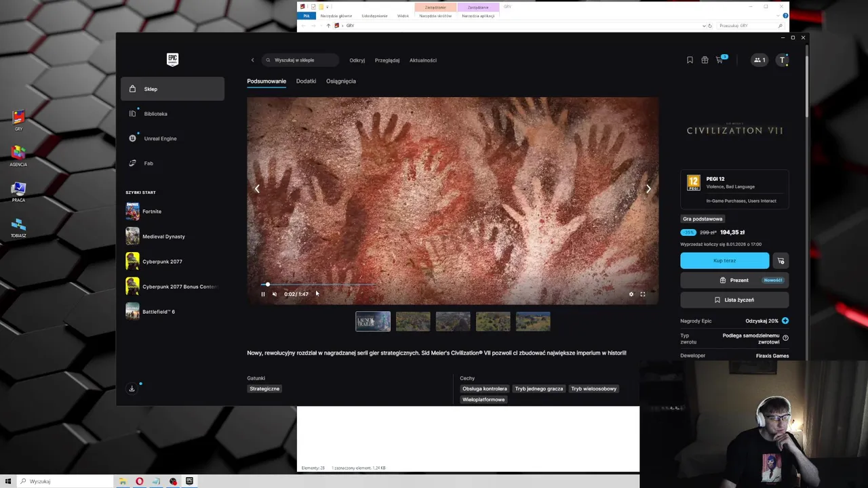Open the PRACA desktop shortcut

pyautogui.click(x=18, y=192)
